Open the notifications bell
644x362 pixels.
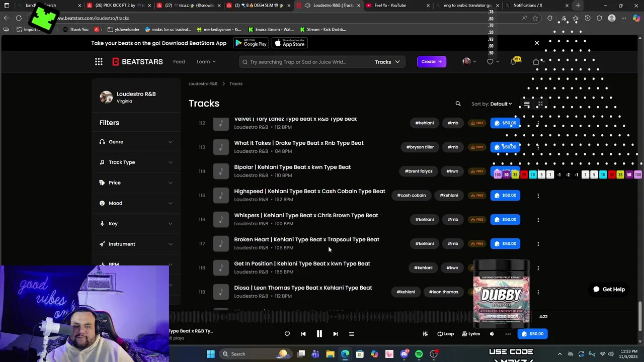click(x=513, y=62)
